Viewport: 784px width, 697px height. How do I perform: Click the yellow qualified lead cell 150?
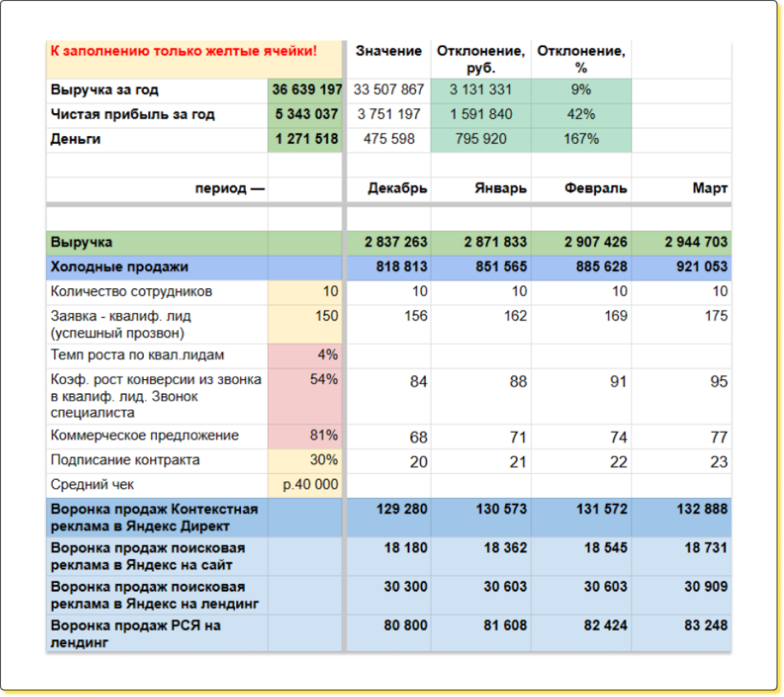tap(305, 316)
